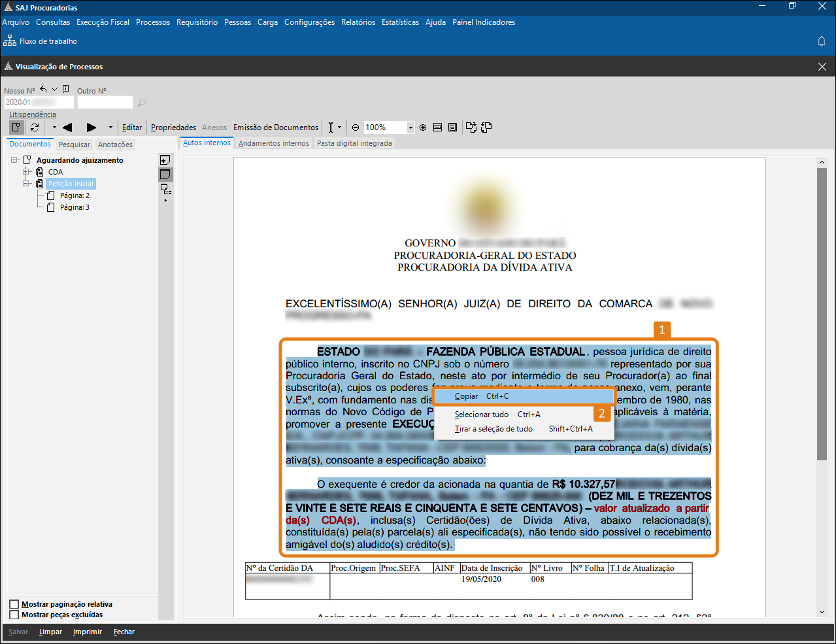
Task: Go to next page with right arrow
Action: point(92,127)
